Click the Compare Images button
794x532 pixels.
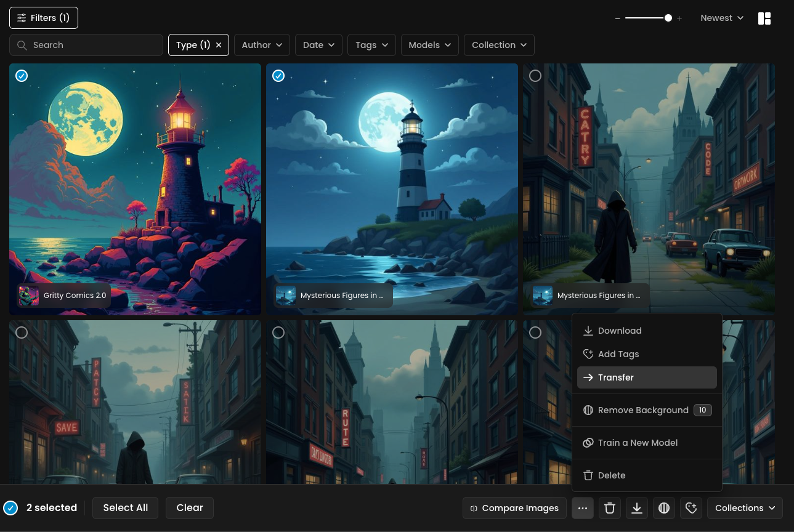click(514, 508)
